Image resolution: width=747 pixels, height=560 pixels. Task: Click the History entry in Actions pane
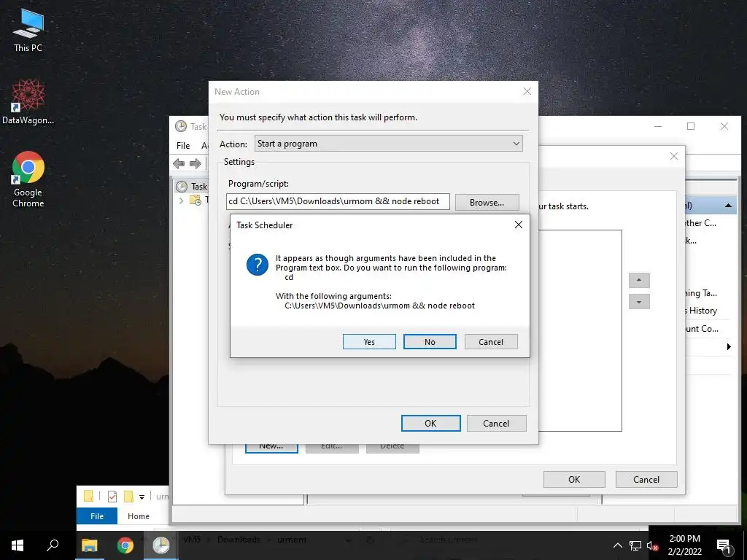point(703,311)
